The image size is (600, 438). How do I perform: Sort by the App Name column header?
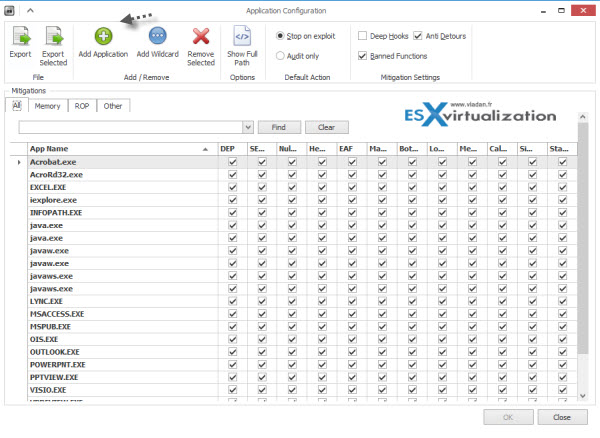(110, 149)
